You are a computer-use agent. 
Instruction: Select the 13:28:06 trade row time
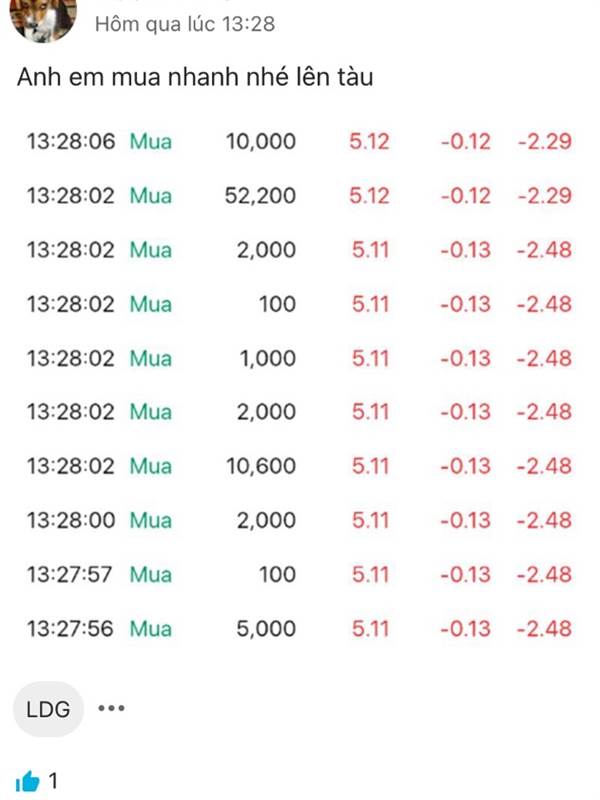(71, 141)
